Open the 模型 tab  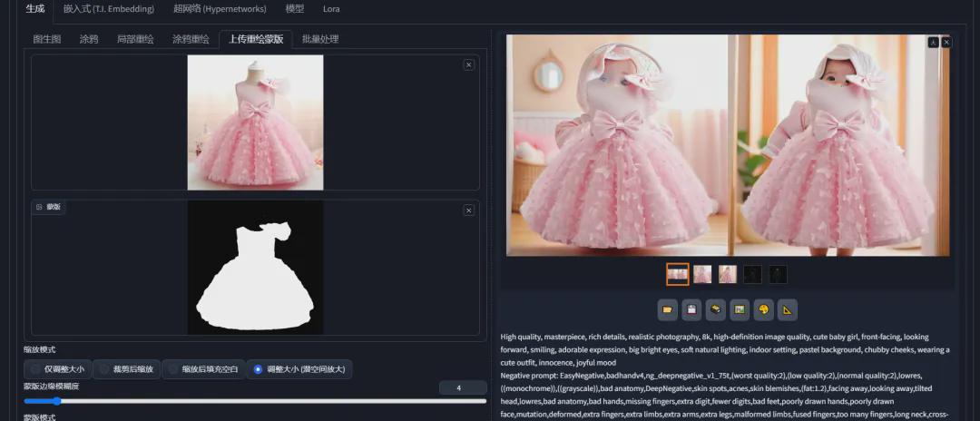point(294,9)
